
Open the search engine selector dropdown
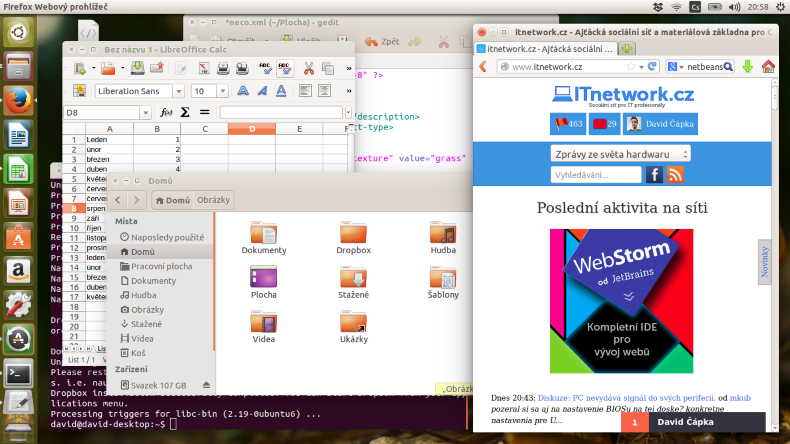675,67
